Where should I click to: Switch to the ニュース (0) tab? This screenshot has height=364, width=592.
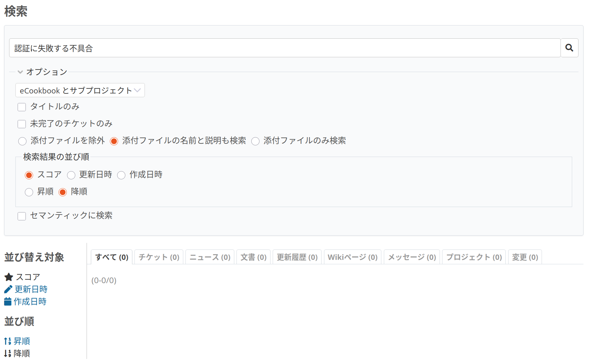coord(210,257)
